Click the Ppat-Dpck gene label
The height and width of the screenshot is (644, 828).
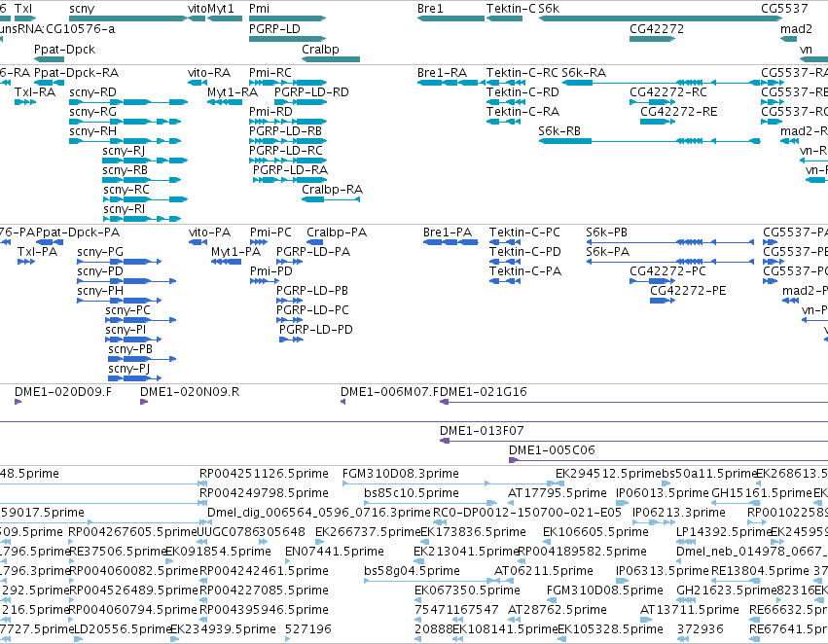pyautogui.click(x=64, y=49)
